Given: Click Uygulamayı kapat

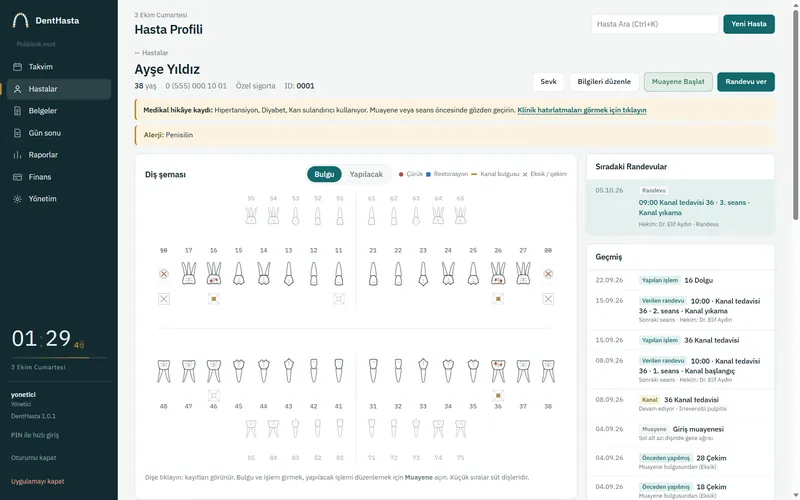Looking at the screenshot, I should (37, 481).
